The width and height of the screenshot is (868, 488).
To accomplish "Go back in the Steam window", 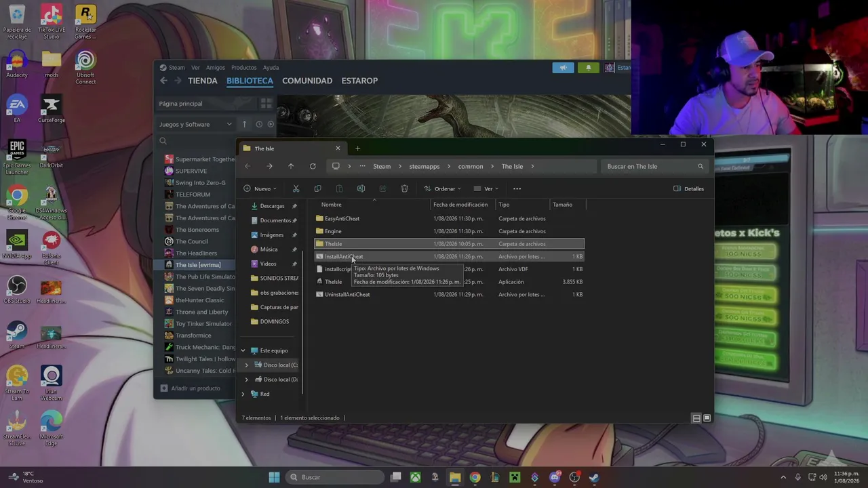I will pos(163,81).
